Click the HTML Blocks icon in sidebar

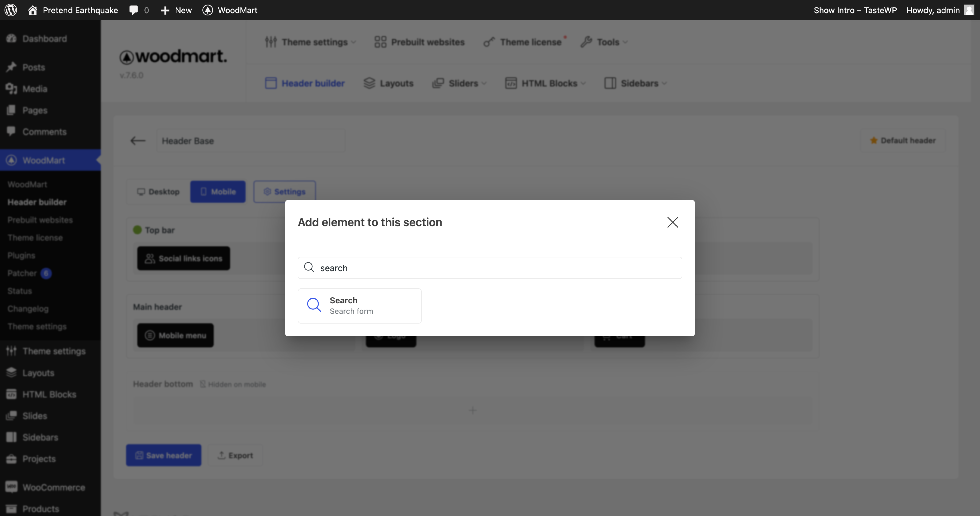(x=11, y=394)
